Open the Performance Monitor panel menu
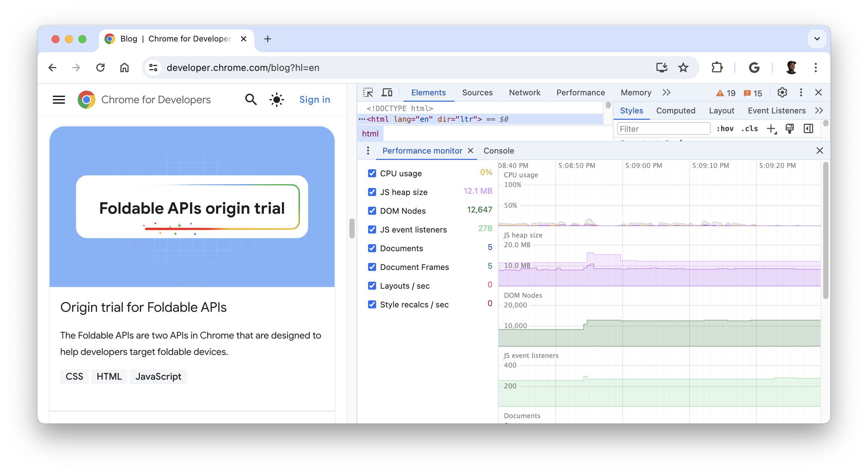The width and height of the screenshot is (868, 473). (368, 151)
